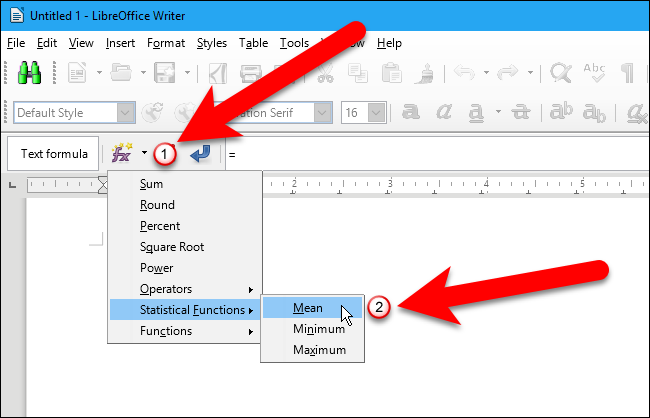Click the tab stop selector at ruler corner
The image size is (650, 418).
[12, 185]
